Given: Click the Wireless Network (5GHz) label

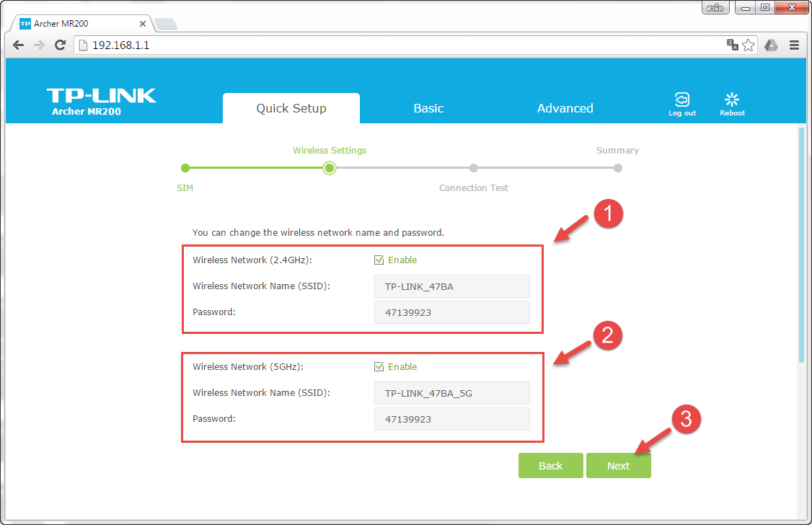Looking at the screenshot, I should tap(248, 366).
